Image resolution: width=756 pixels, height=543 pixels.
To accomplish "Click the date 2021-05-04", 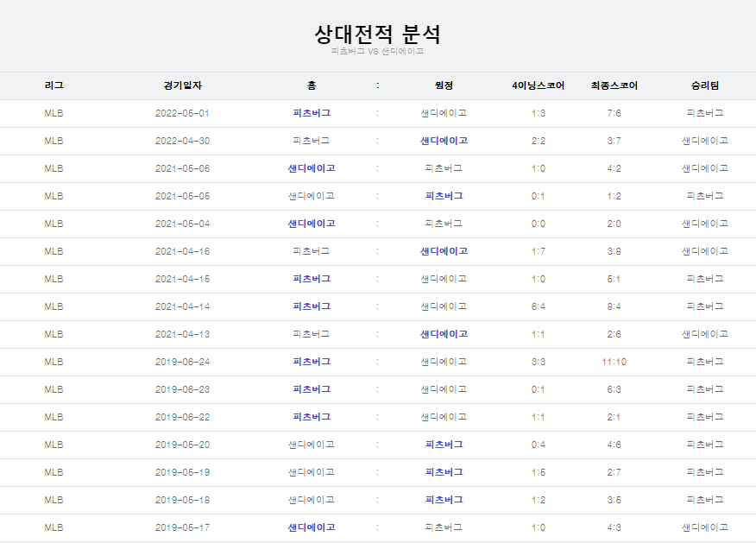I will pos(182,224).
